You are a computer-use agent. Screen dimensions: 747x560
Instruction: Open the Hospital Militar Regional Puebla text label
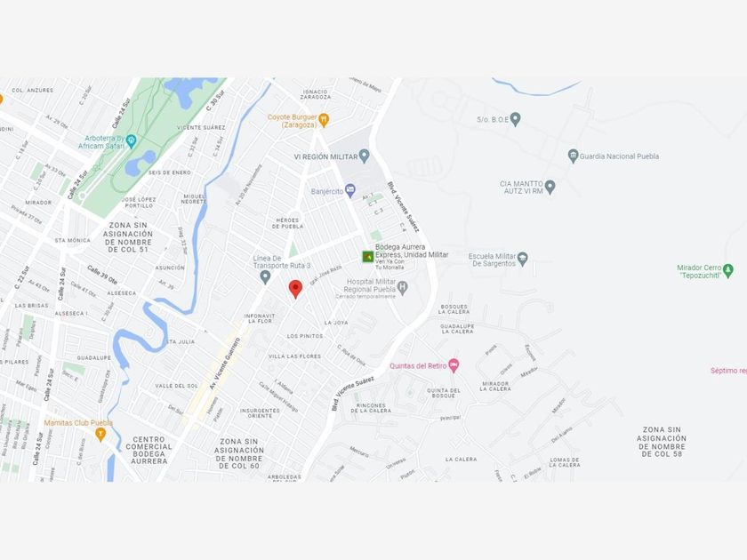(x=370, y=285)
